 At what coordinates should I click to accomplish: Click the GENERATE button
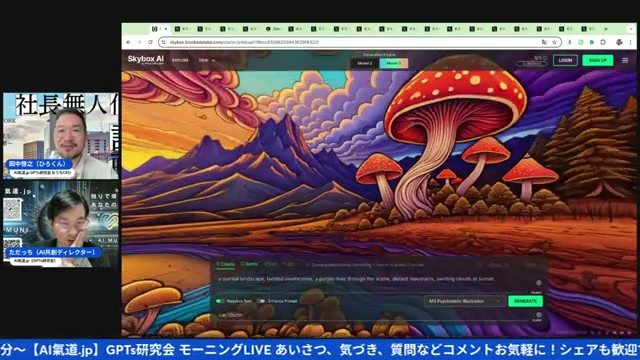click(525, 301)
